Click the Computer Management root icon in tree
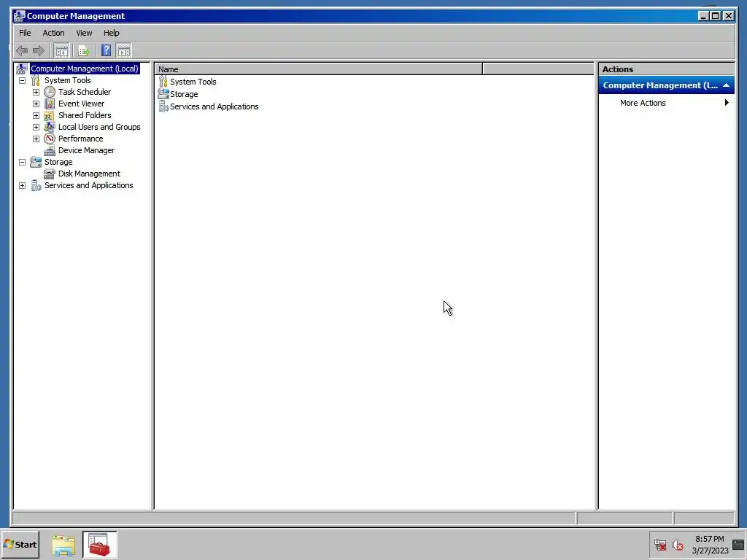Viewport: 747px width, 560px height. coord(21,69)
